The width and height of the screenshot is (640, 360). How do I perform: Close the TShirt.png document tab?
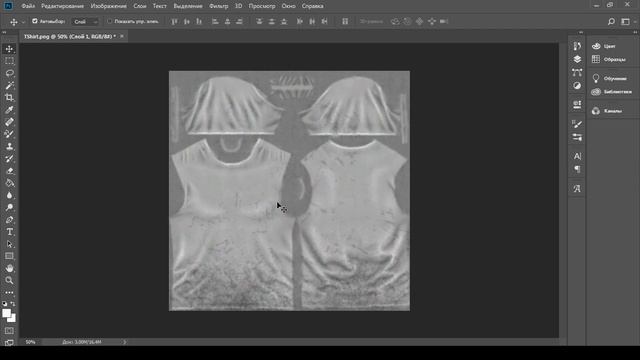122,36
